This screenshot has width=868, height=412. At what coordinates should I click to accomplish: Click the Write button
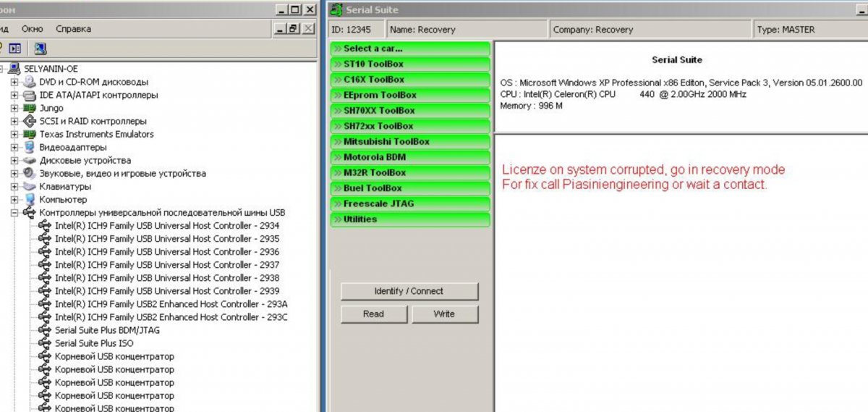[445, 314]
